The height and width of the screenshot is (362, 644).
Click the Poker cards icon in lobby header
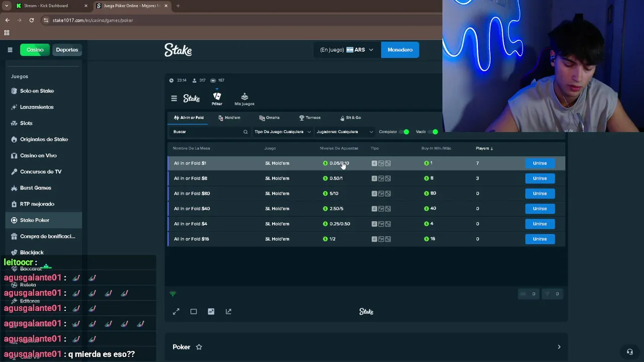pyautogui.click(x=217, y=99)
